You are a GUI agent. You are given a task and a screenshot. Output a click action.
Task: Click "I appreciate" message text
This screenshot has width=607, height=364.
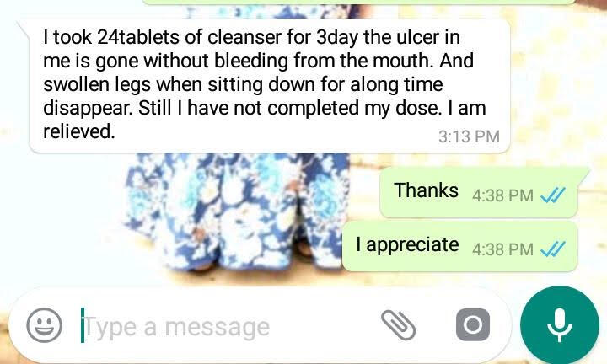pos(408,245)
